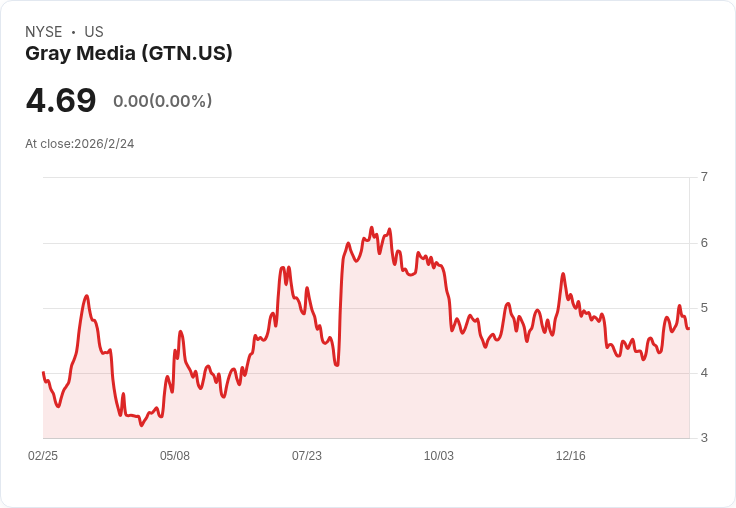Viewport: 736px width, 508px height.
Task: Click the Gray Media (GTN.US) title
Action: click(x=129, y=53)
